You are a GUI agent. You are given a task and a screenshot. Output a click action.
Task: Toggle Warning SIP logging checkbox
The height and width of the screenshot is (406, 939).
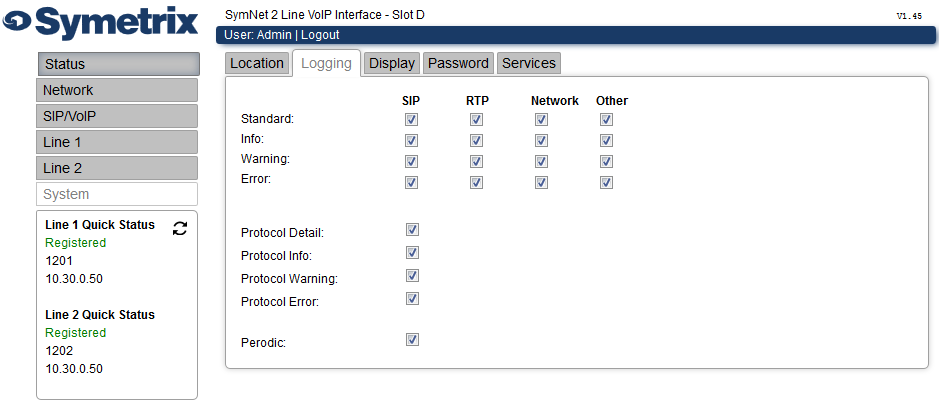pyautogui.click(x=411, y=162)
